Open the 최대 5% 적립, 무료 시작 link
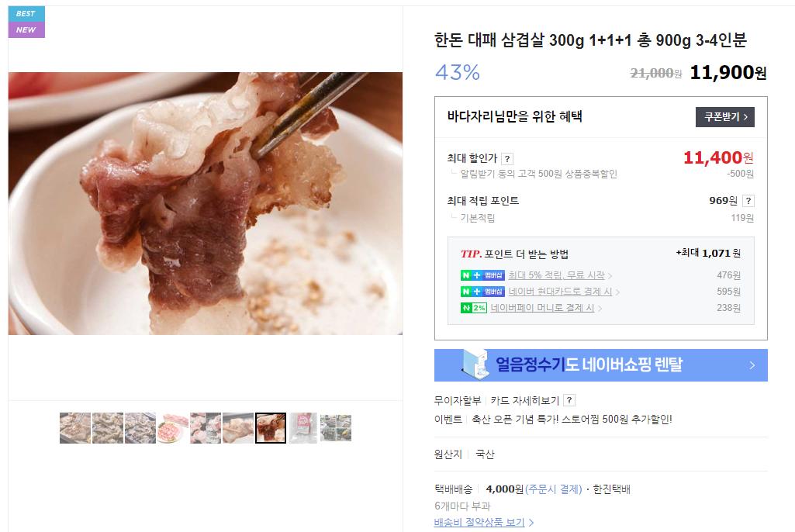Image resolution: width=795 pixels, height=532 pixels. tap(556, 275)
